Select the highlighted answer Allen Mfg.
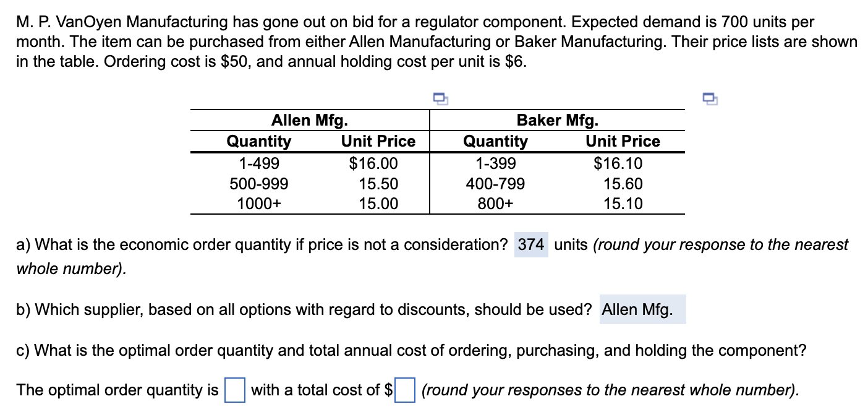Viewport: 868px width, 417px height. (642, 309)
